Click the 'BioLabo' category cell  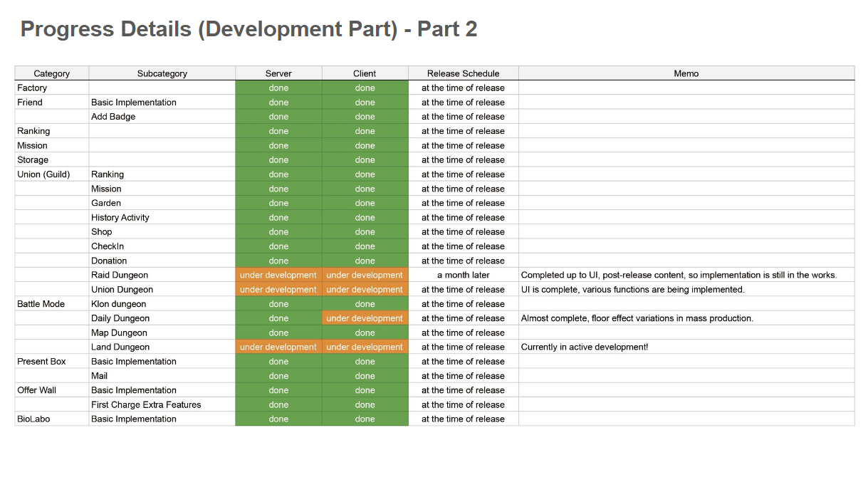[x=33, y=419]
